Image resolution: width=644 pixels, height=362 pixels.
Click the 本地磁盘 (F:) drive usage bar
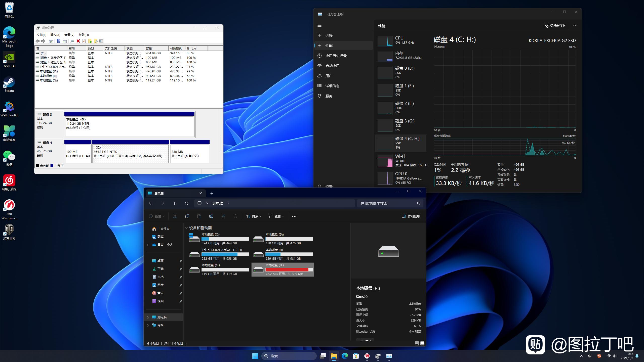[289, 254]
